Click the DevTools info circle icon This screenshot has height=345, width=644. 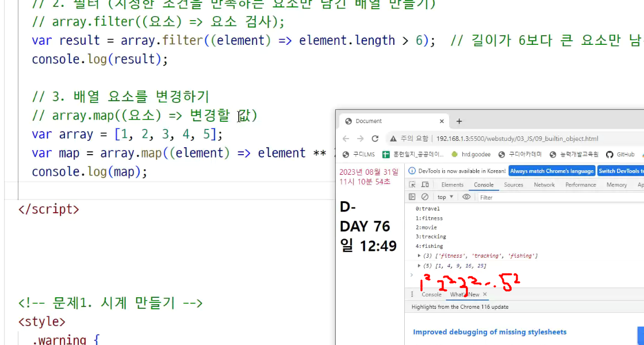coord(412,171)
